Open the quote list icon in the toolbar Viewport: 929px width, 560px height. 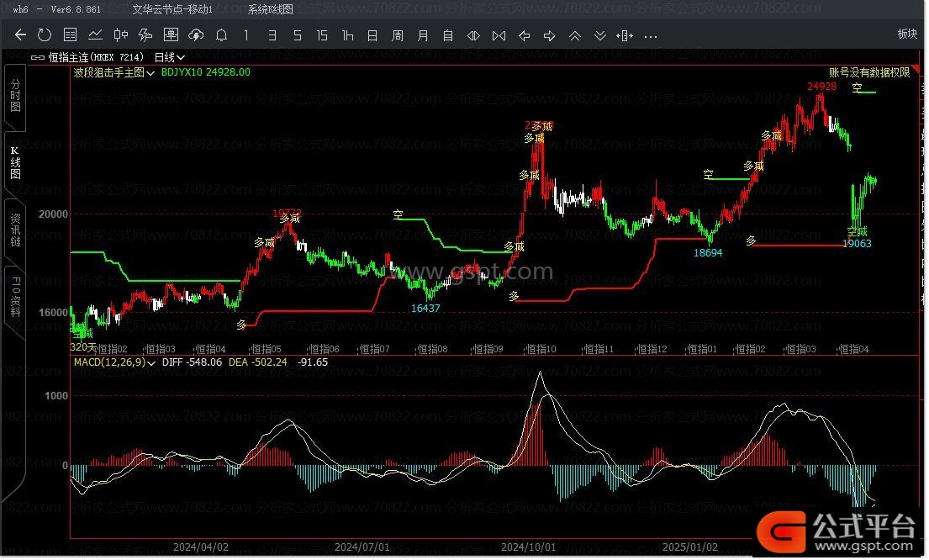click(71, 35)
